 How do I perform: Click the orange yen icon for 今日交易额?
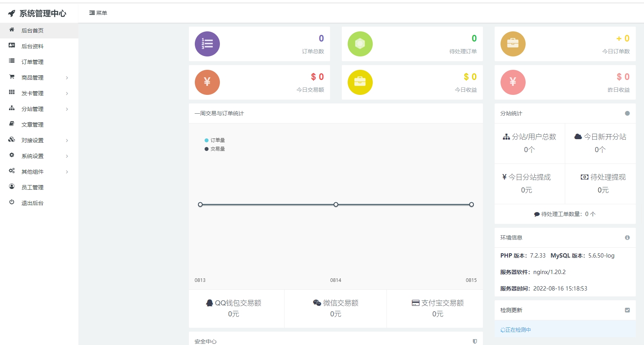point(207,82)
